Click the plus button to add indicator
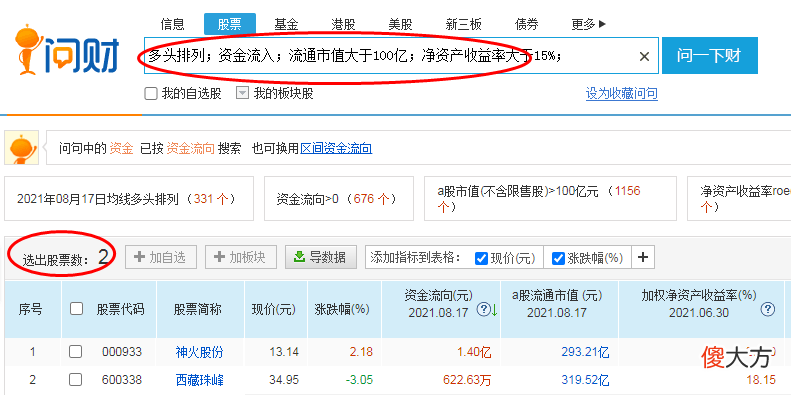Image resolution: width=791 pixels, height=395 pixels. click(642, 257)
